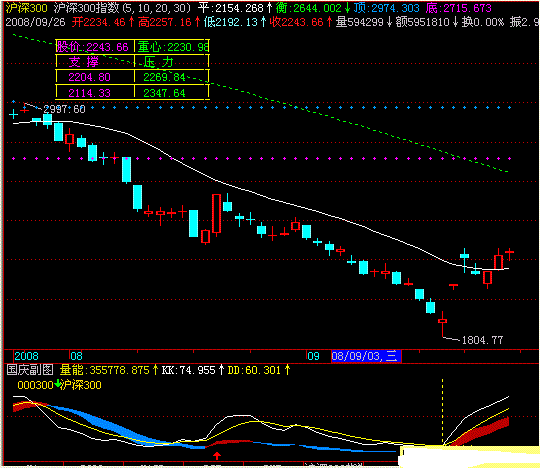
Task: Click the 000300 stock code in the sub-chart
Action: point(35,385)
